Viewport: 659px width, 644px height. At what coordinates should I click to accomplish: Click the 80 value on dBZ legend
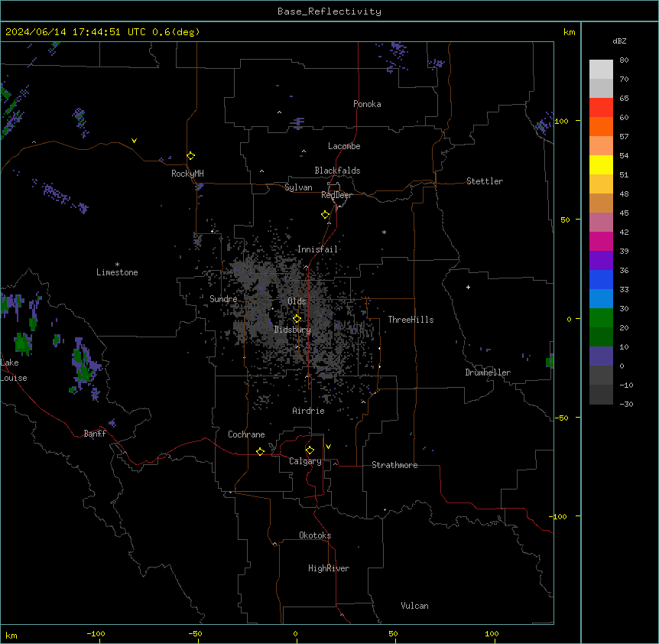[x=624, y=60]
